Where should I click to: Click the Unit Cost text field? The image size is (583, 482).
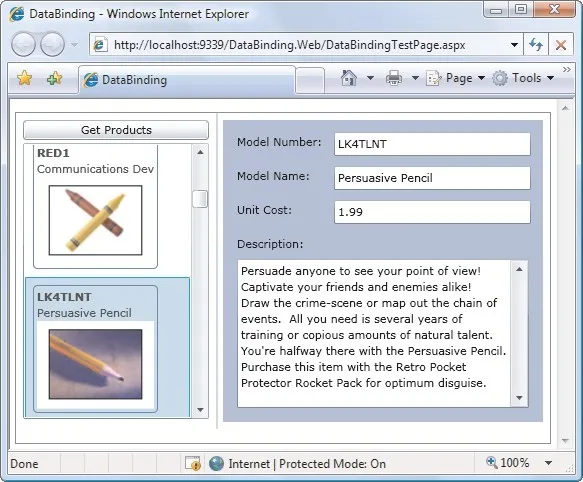pos(432,212)
